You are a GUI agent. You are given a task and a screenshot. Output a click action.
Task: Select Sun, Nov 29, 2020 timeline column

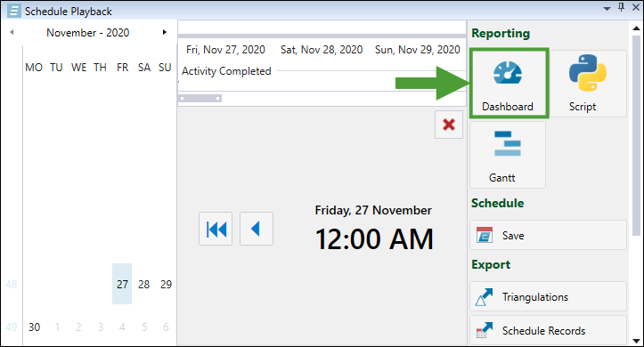417,50
